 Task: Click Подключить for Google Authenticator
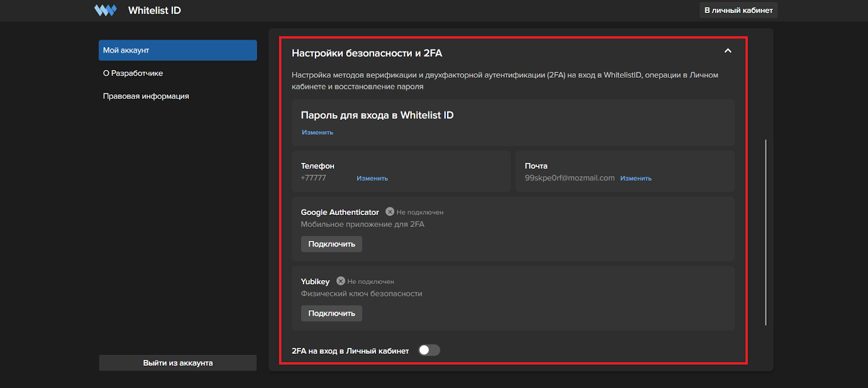(331, 244)
